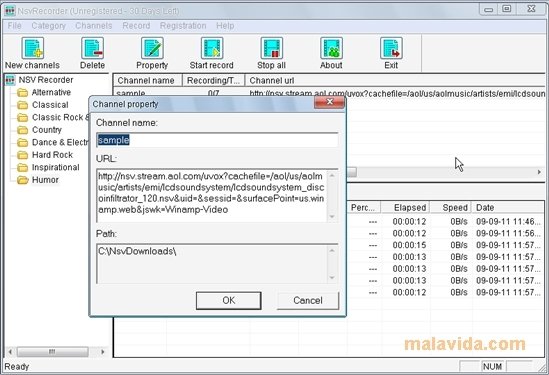Minimize the NsvRecorder window
Screen dimensions: 549x375
pos(488,9)
